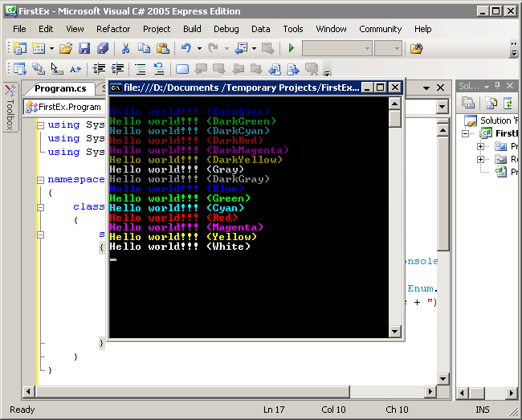The width and height of the screenshot is (522, 420).
Task: Click the Display Quick Info icon
Action: [x=56, y=69]
